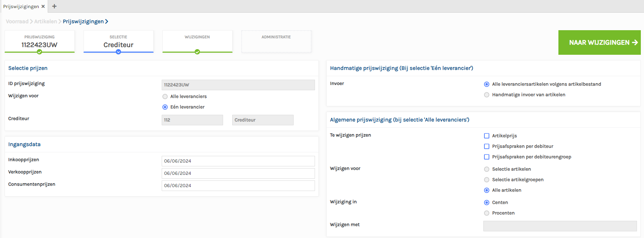Click the Consumentenprijzen date field
The image size is (644, 238).
(238, 186)
